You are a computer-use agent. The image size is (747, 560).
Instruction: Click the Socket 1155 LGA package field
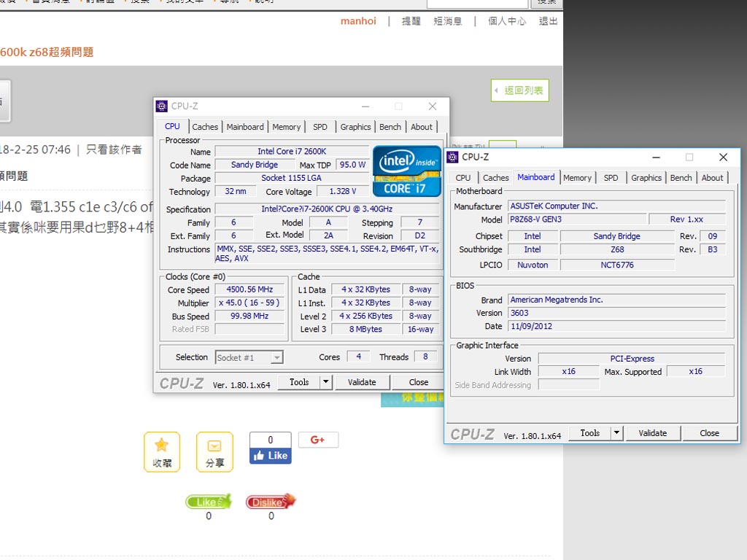pyautogui.click(x=292, y=178)
